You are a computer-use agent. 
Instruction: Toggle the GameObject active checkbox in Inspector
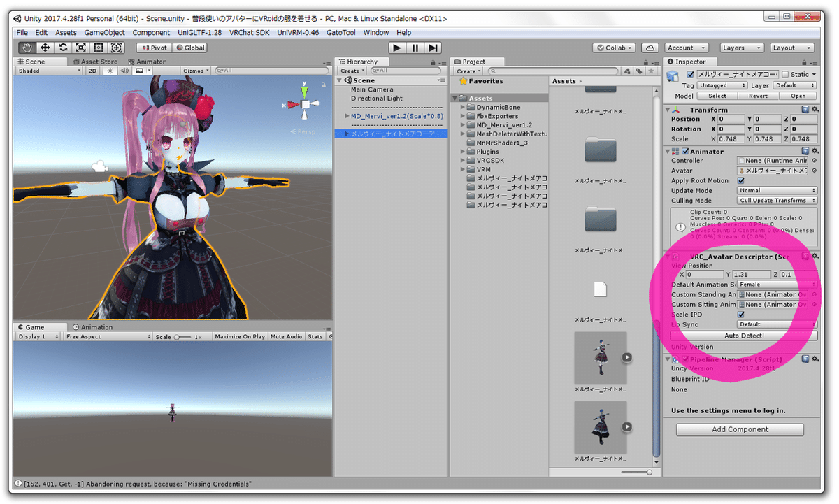(x=691, y=74)
